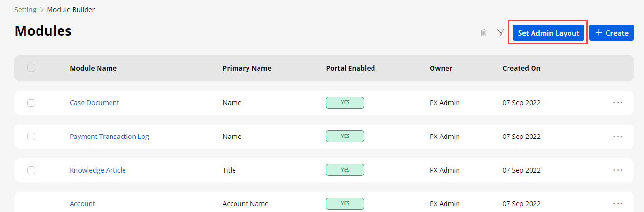The image size is (644, 212).
Task: Click the plus Create button
Action: point(611,33)
